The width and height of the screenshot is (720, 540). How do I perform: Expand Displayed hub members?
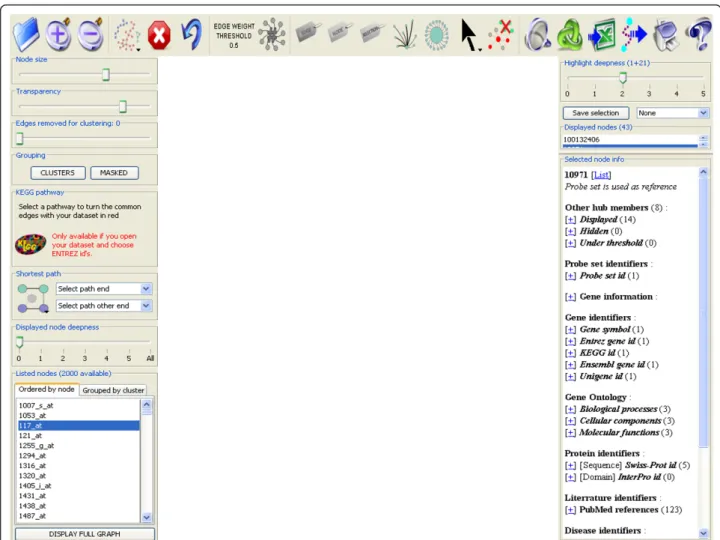570,220
